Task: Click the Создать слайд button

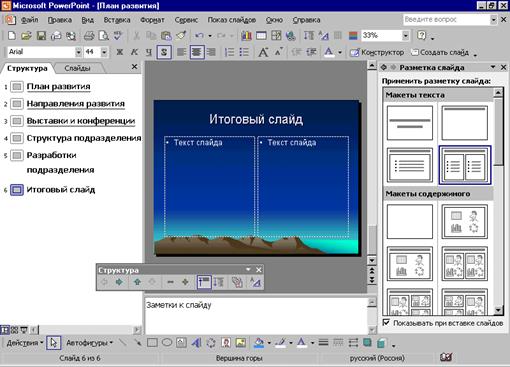Action: [440, 52]
